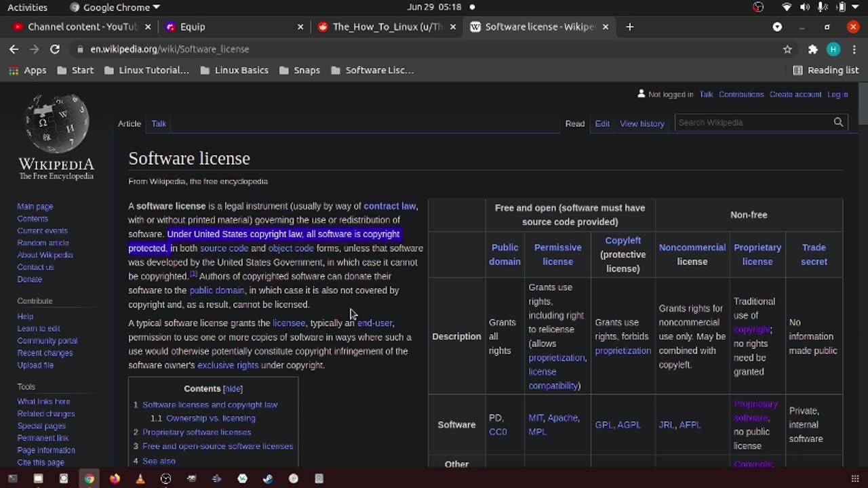Open the Trade secret table header link

pyautogui.click(x=814, y=254)
